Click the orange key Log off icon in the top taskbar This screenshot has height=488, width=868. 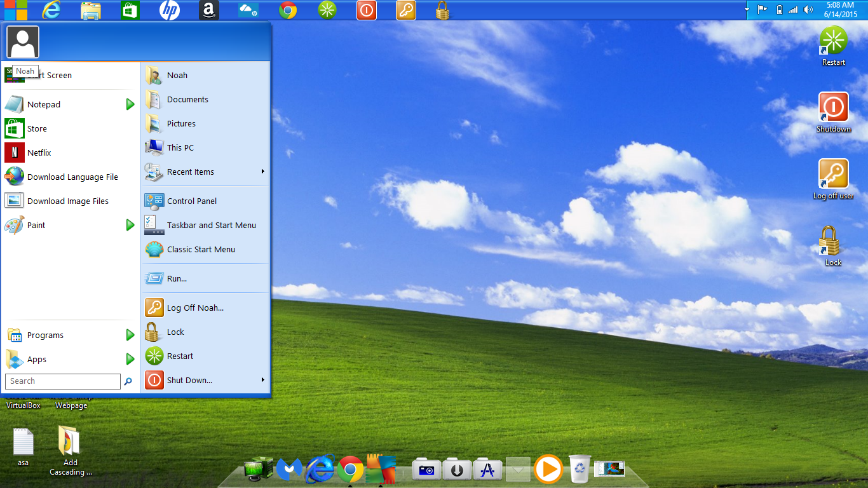click(406, 10)
